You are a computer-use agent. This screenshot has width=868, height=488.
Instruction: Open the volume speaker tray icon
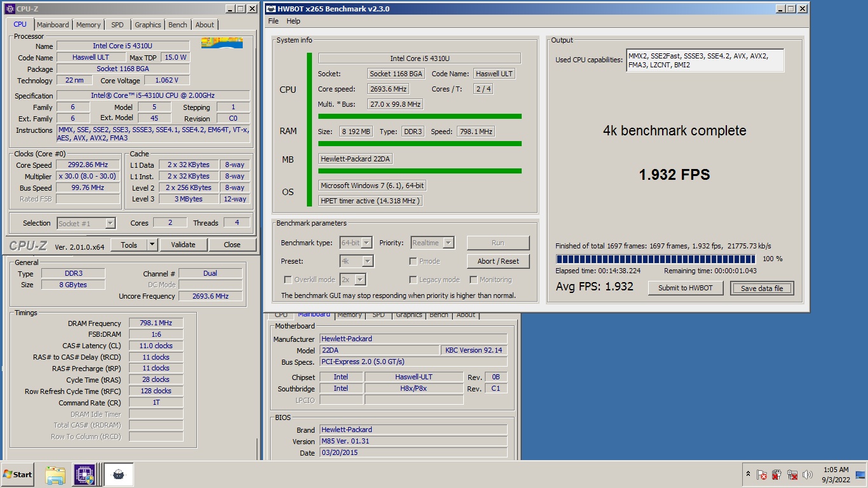click(x=808, y=475)
